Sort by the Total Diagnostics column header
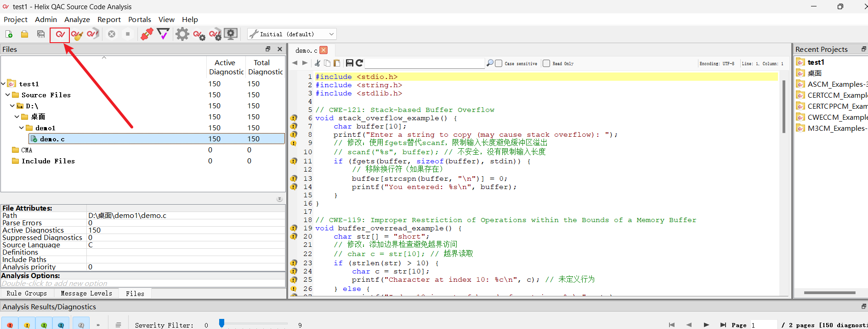 [x=265, y=67]
